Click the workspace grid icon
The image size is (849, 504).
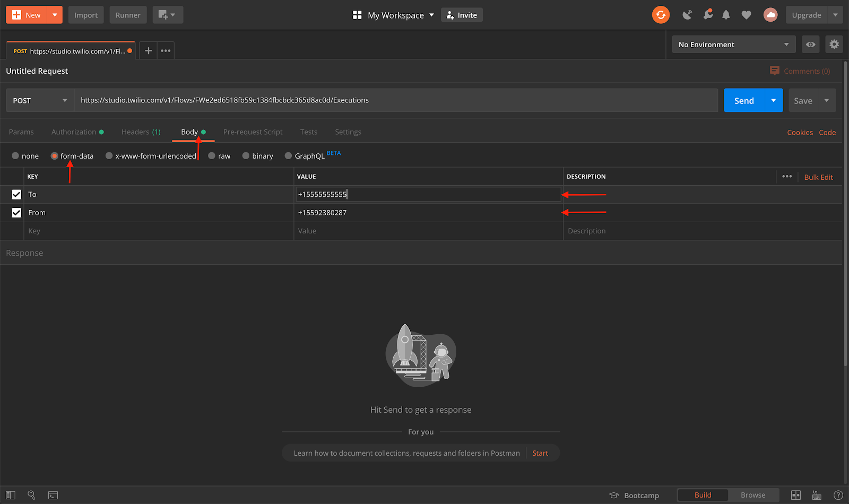pos(357,15)
